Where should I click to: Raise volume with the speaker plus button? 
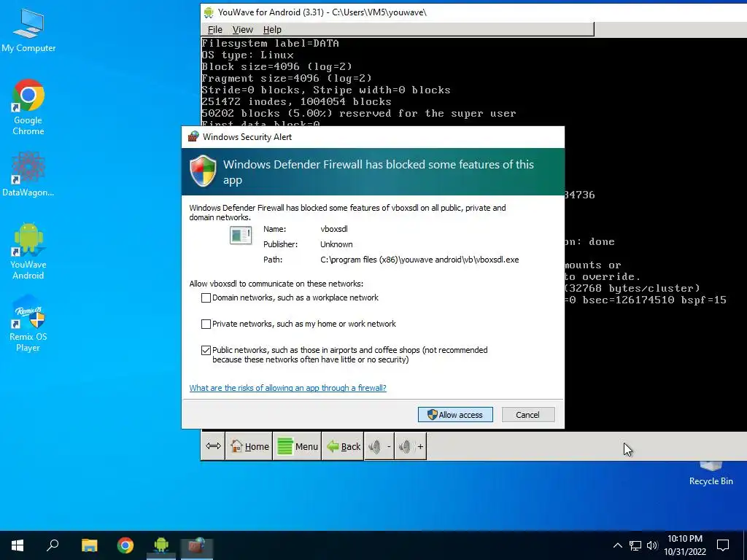(411, 446)
